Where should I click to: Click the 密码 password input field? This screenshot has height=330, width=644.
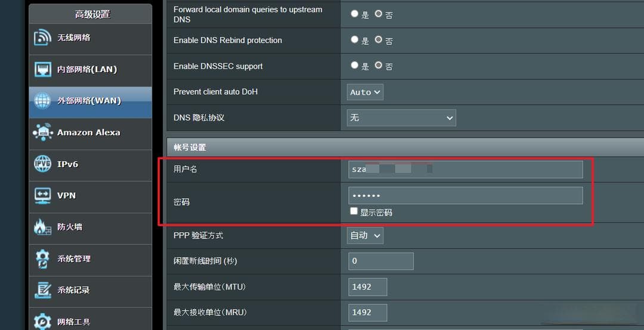[x=465, y=196]
